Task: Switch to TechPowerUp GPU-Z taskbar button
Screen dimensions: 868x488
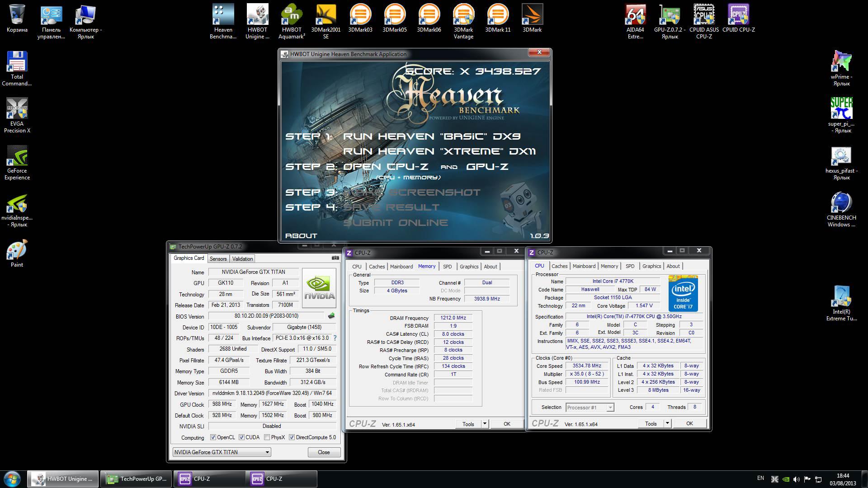Action: pyautogui.click(x=136, y=479)
